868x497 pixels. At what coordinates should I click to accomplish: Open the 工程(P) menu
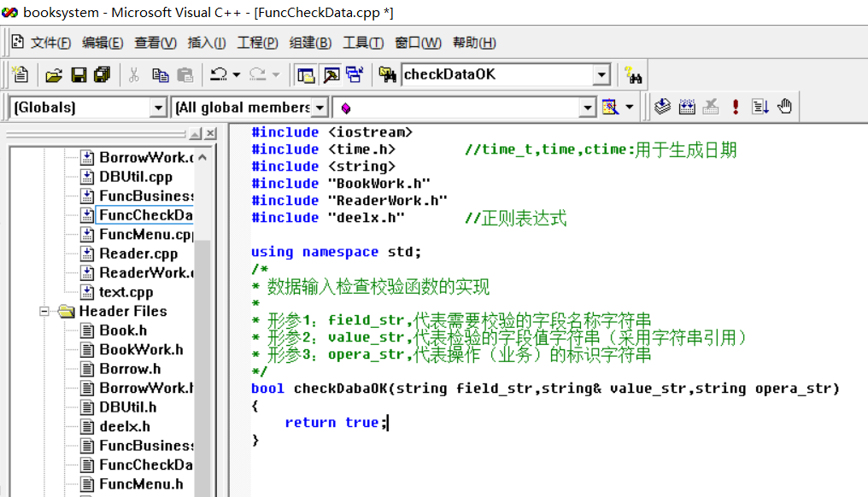(x=257, y=43)
